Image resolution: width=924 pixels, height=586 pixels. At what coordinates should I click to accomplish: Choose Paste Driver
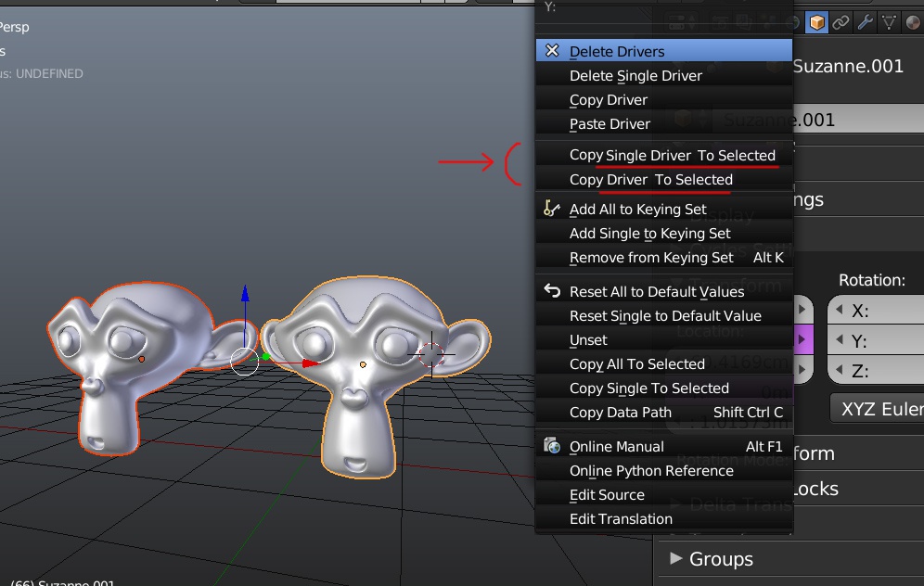tap(664, 124)
